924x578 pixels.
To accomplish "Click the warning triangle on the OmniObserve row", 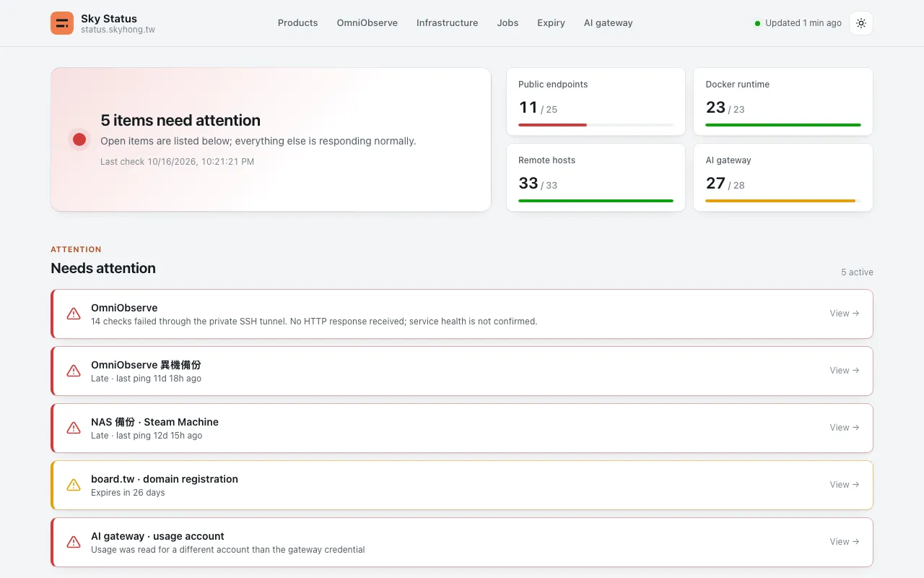I will [74, 314].
